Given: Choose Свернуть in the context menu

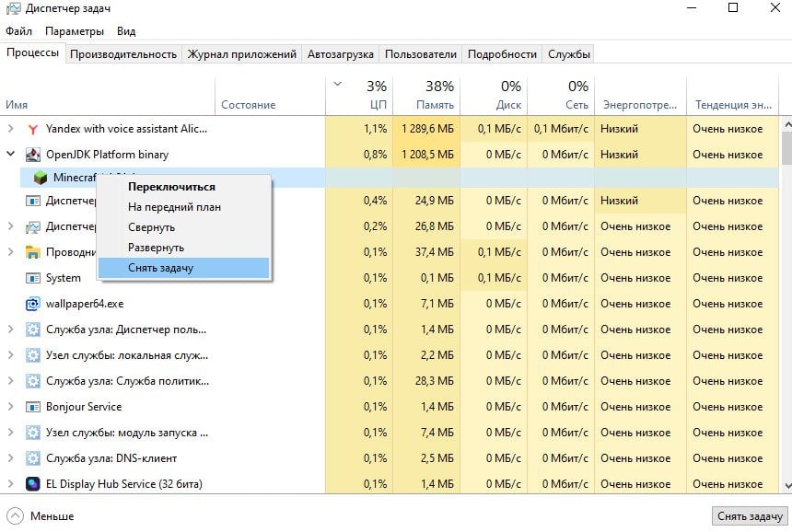Looking at the screenshot, I should tap(183, 227).
